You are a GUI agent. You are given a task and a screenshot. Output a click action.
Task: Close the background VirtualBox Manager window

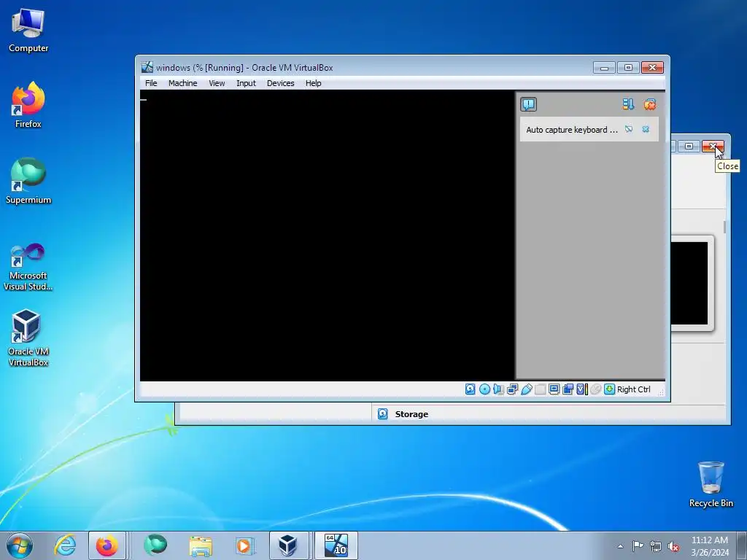(x=713, y=146)
